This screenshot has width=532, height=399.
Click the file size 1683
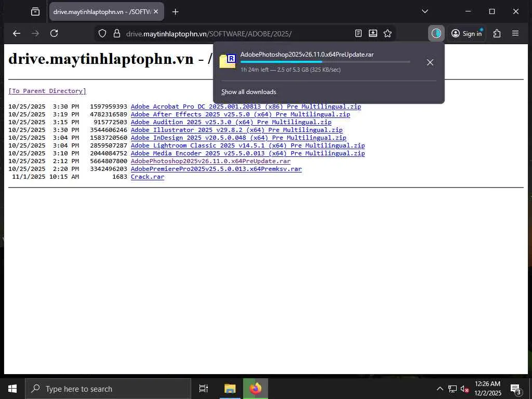[120, 177]
